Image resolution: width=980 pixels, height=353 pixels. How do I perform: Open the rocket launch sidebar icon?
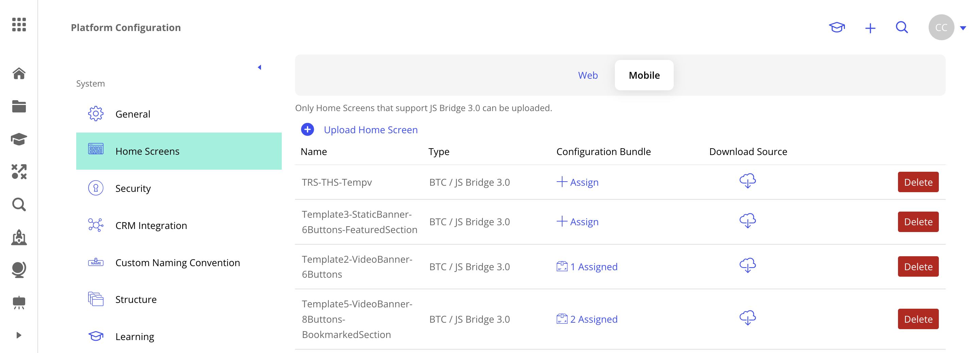click(19, 237)
